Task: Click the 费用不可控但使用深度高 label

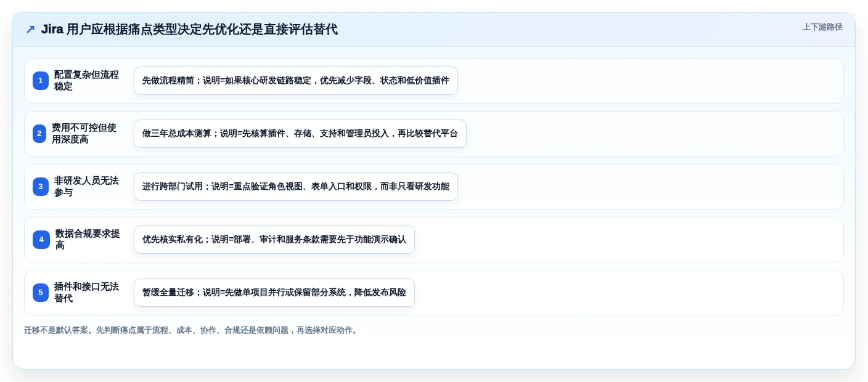Action: [84, 134]
